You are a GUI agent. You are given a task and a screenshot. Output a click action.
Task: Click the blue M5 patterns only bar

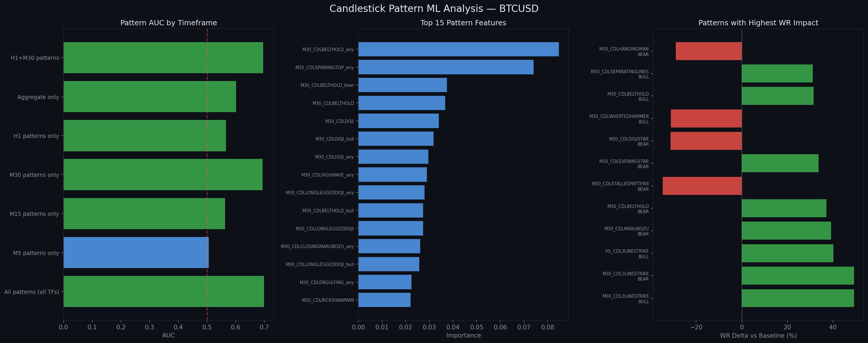click(136, 252)
